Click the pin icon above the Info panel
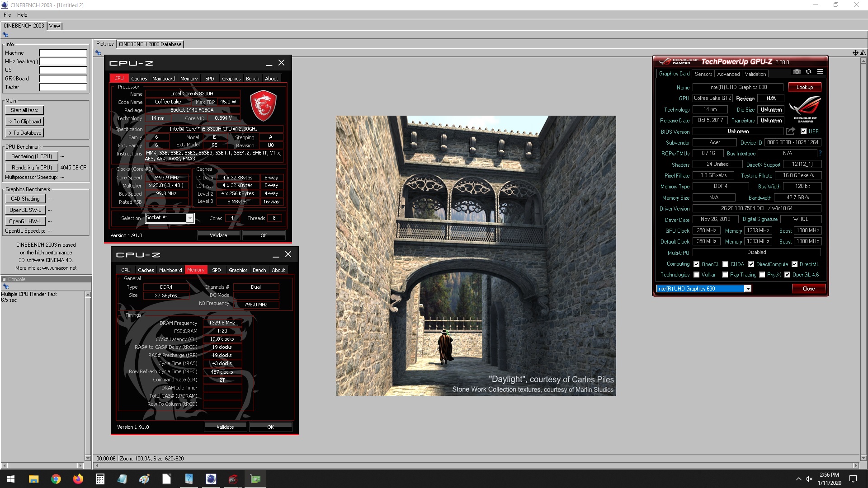This screenshot has height=488, width=868. pyautogui.click(x=5, y=35)
